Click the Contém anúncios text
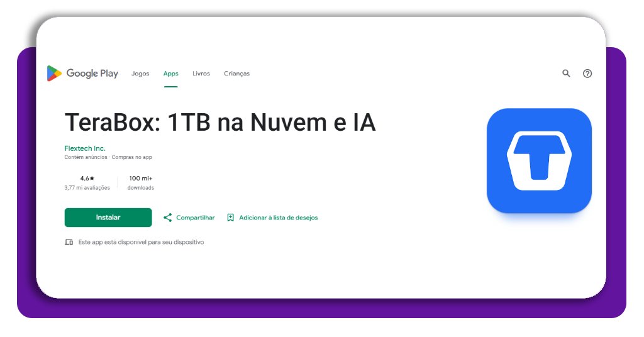The width and height of the screenshot is (644, 337). pos(86,157)
